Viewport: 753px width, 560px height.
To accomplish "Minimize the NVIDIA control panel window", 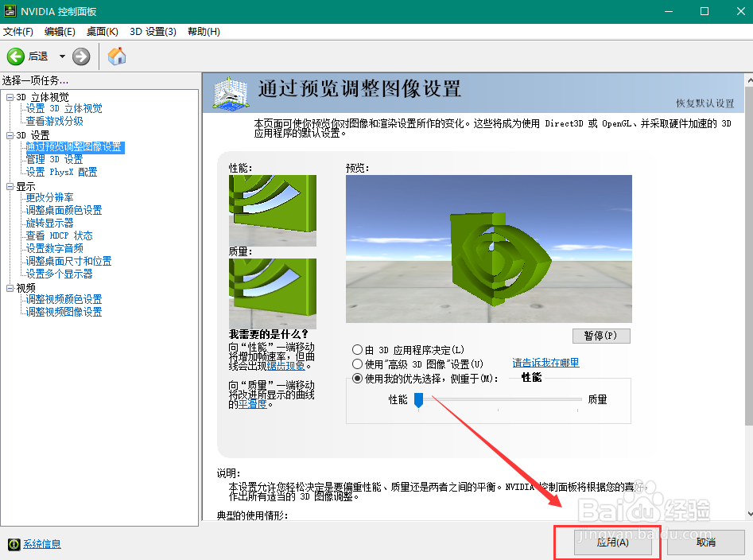I will (x=668, y=11).
